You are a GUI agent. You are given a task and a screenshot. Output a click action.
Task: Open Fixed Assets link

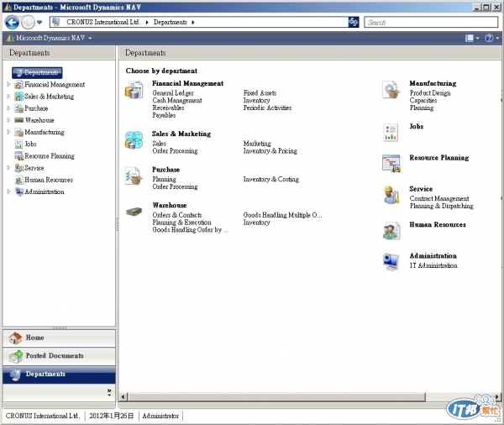coord(260,93)
